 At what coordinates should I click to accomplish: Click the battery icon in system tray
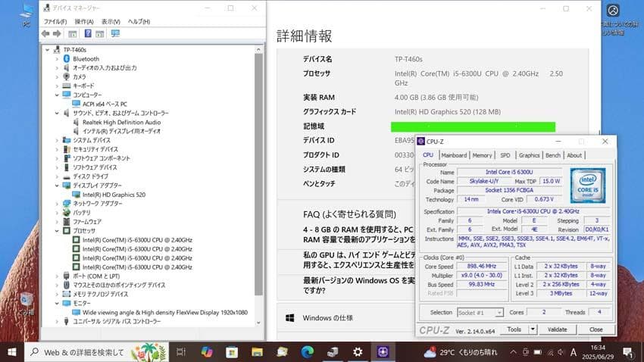(x=538, y=352)
